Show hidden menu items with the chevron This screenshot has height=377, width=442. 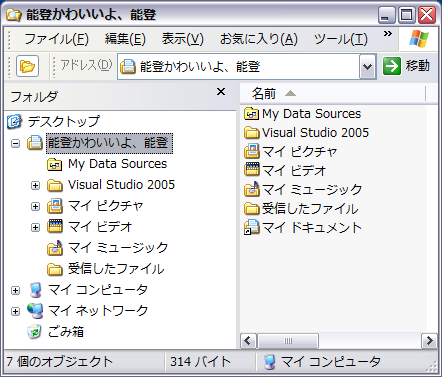(x=388, y=34)
